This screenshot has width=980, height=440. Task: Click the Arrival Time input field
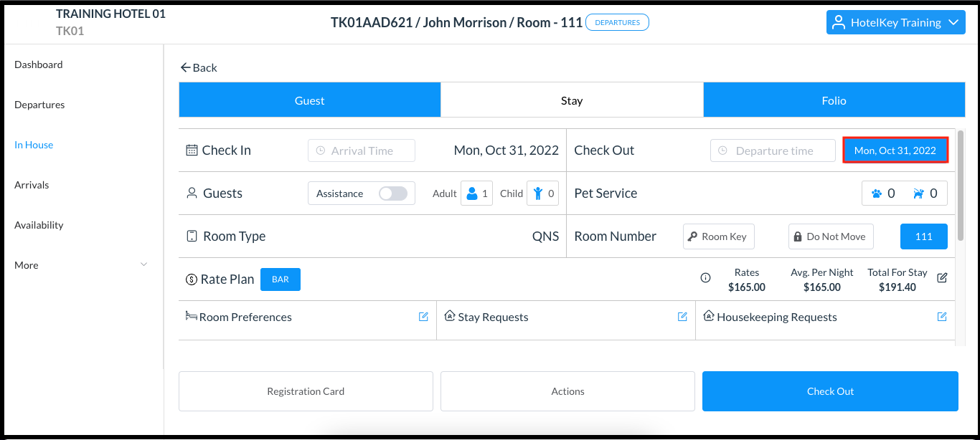click(x=362, y=150)
